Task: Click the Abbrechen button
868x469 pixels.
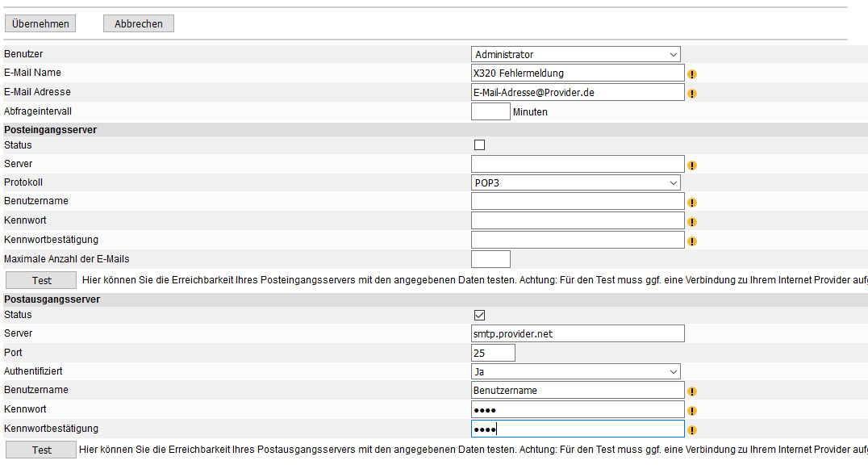Action: pos(139,24)
